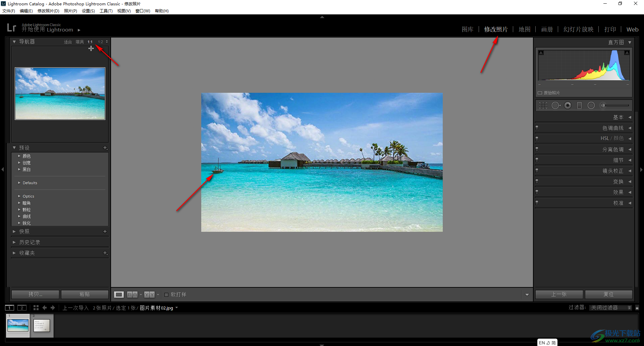Switch to Loupe view in toolbar
This screenshot has height=346, width=644.
coord(119,294)
